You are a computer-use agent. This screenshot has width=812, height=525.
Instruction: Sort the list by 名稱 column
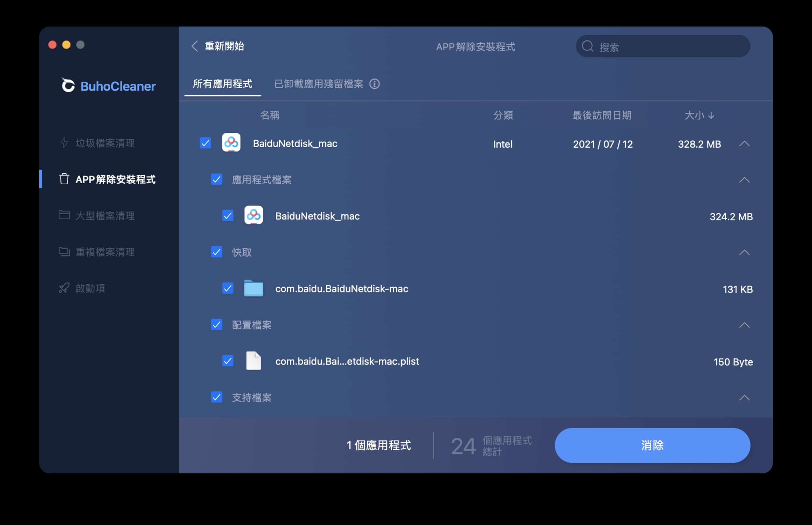[x=269, y=115]
